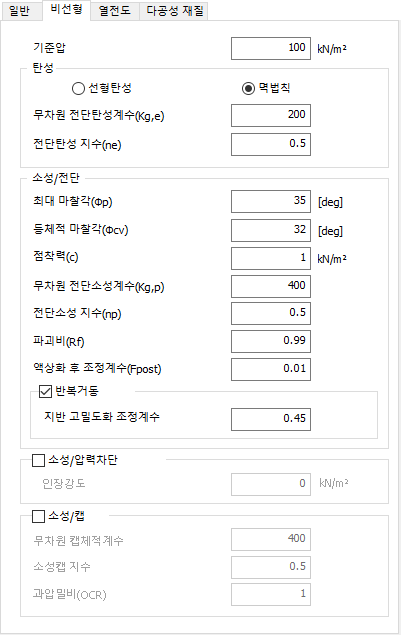401x635 pixels.
Task: Choose the 멱법칙 radio option
Action: (248, 88)
